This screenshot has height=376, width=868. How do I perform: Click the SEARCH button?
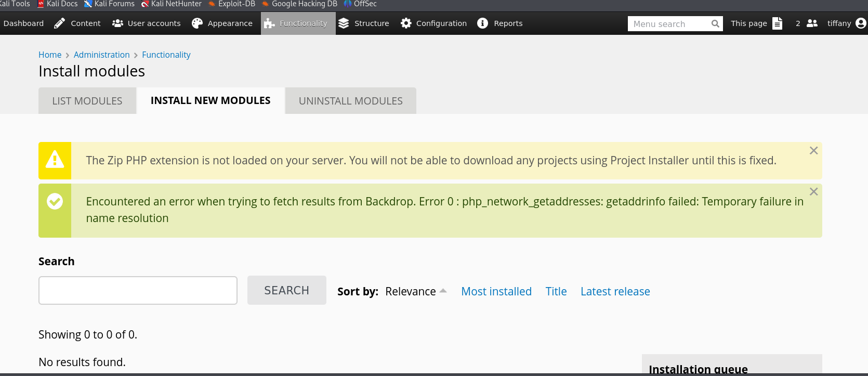287,290
